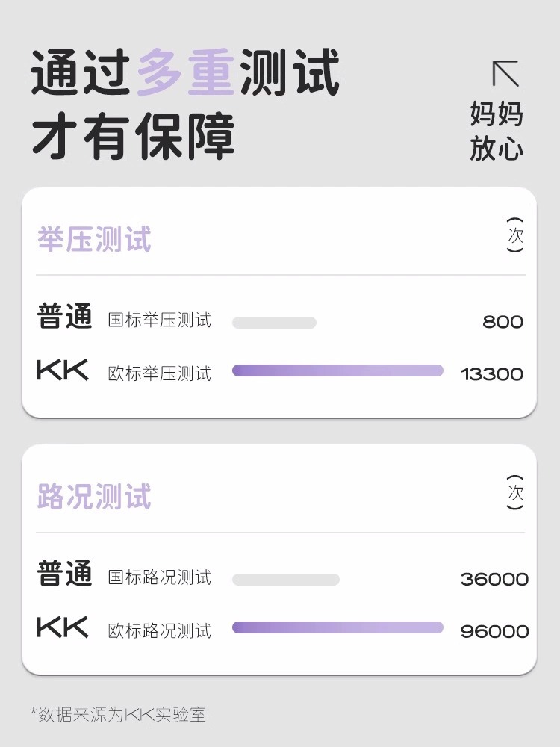Viewport: 560px width, 747px height.
Task: Click the 13300 value
Action: point(492,374)
